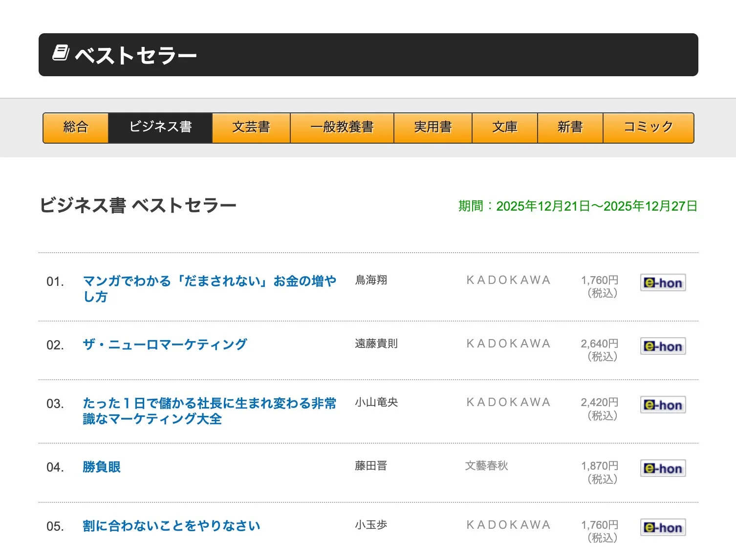Open the 新書 bestseller list
736x560 pixels.
(x=570, y=127)
